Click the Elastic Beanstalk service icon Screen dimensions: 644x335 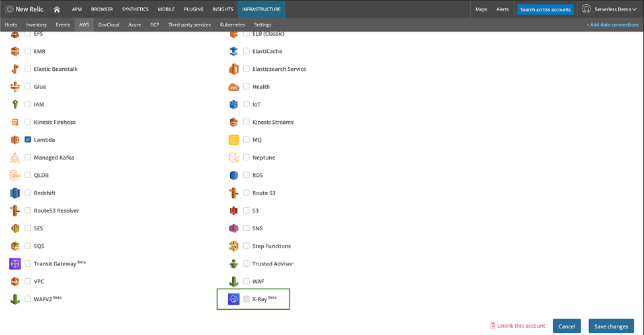coord(15,69)
